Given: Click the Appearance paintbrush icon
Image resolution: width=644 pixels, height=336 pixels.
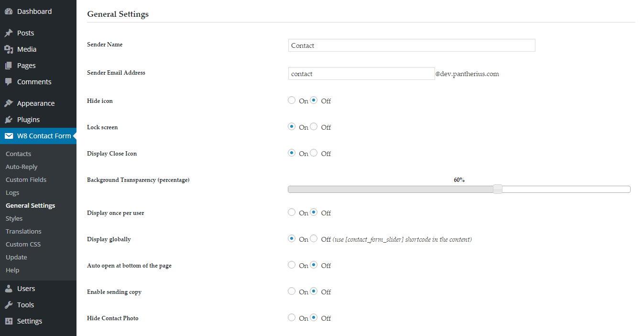Looking at the screenshot, I should coord(9,103).
